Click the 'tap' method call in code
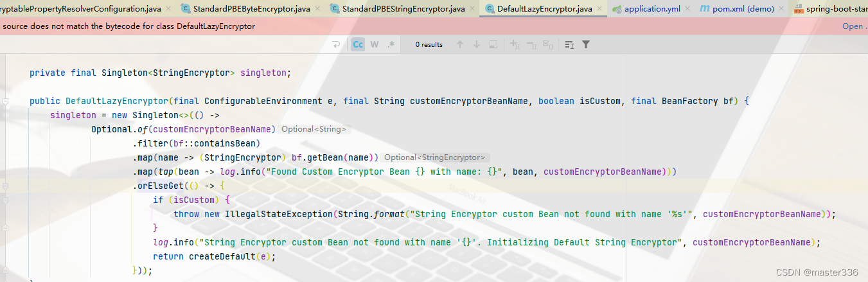This screenshot has height=282, width=868. pyautogui.click(x=166, y=172)
